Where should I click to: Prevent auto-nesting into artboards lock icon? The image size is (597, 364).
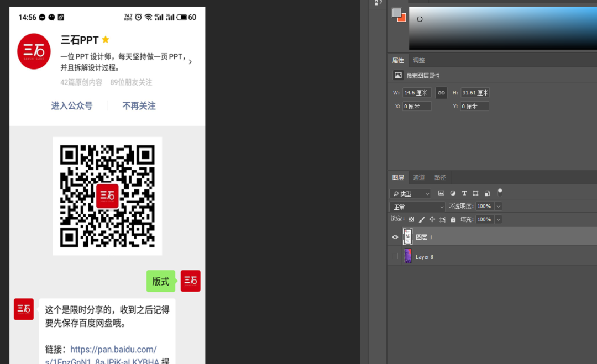(442, 219)
